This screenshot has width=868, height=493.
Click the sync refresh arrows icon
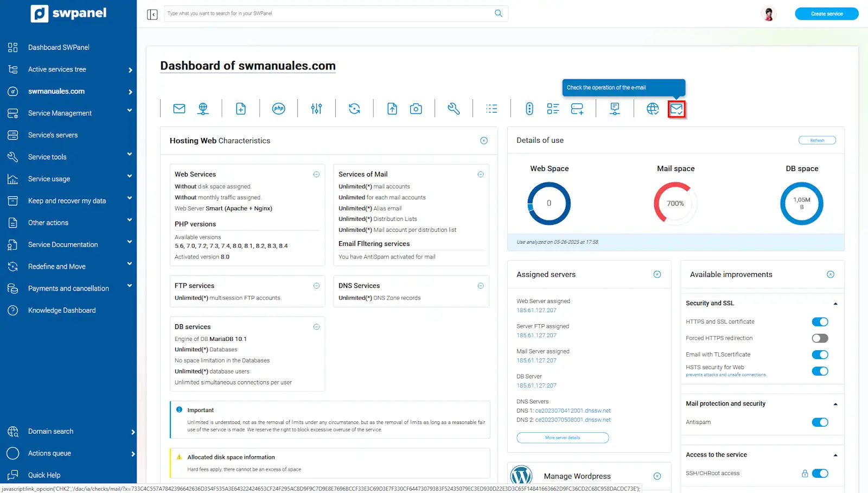click(354, 109)
